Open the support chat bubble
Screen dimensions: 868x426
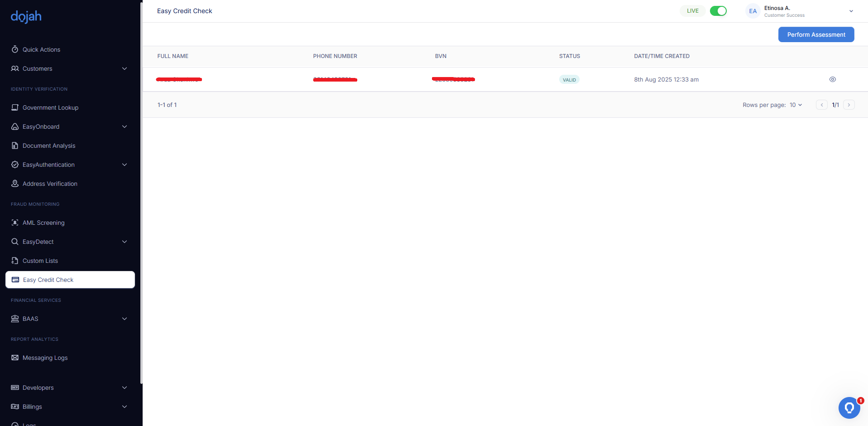[x=849, y=408]
